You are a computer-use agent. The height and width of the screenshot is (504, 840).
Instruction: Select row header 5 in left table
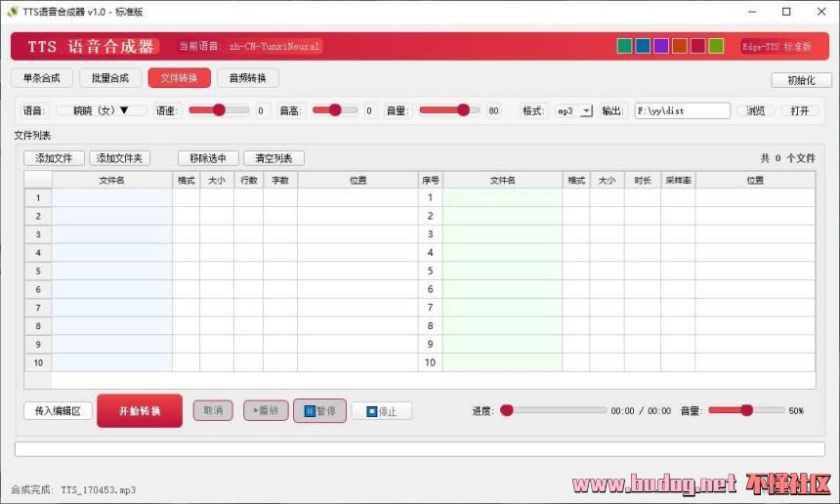click(38, 271)
